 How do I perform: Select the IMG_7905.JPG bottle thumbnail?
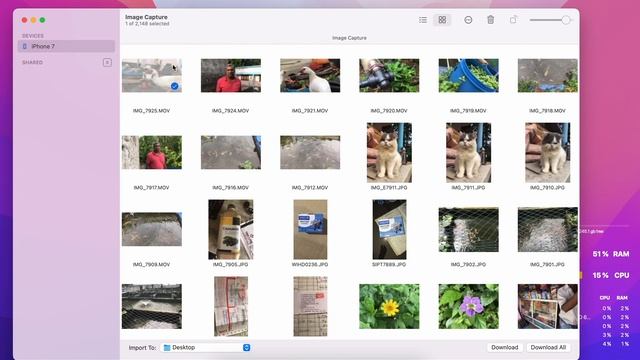(231, 229)
